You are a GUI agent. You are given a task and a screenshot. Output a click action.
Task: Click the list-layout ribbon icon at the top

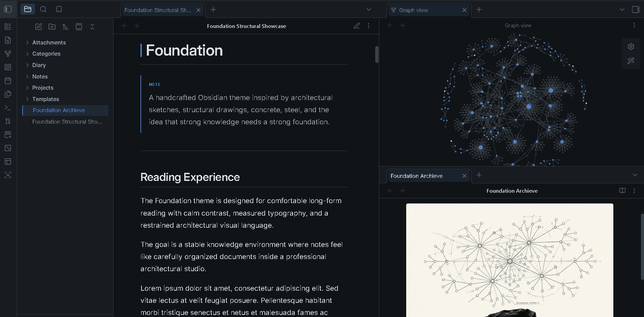pos(8,27)
